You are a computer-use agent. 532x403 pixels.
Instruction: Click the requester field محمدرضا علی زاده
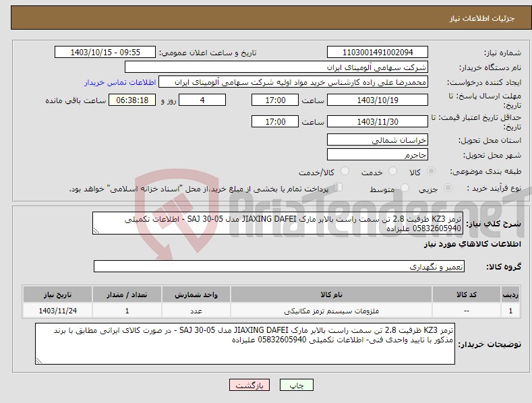pyautogui.click(x=293, y=82)
